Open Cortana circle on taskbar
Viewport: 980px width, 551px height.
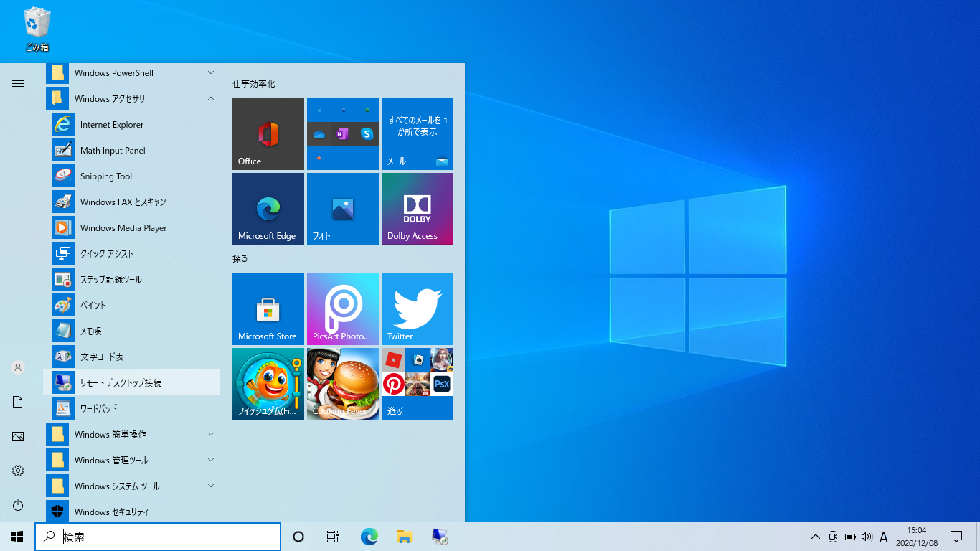(x=298, y=537)
